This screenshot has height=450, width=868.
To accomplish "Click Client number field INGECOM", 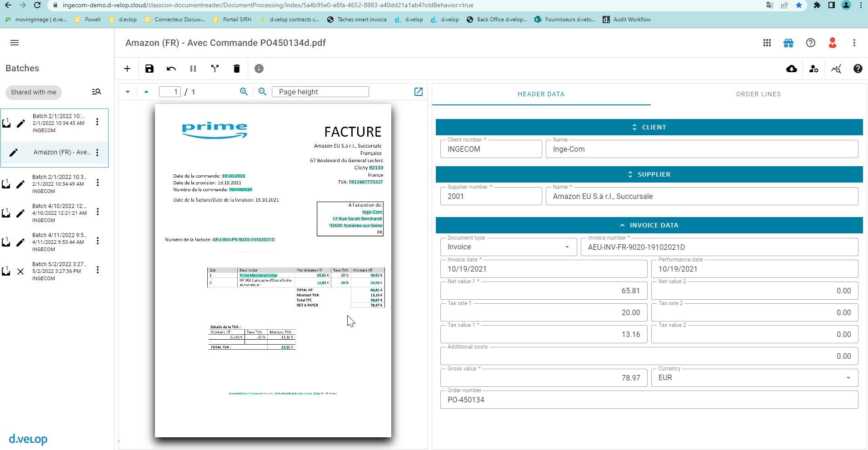I will [x=491, y=149].
